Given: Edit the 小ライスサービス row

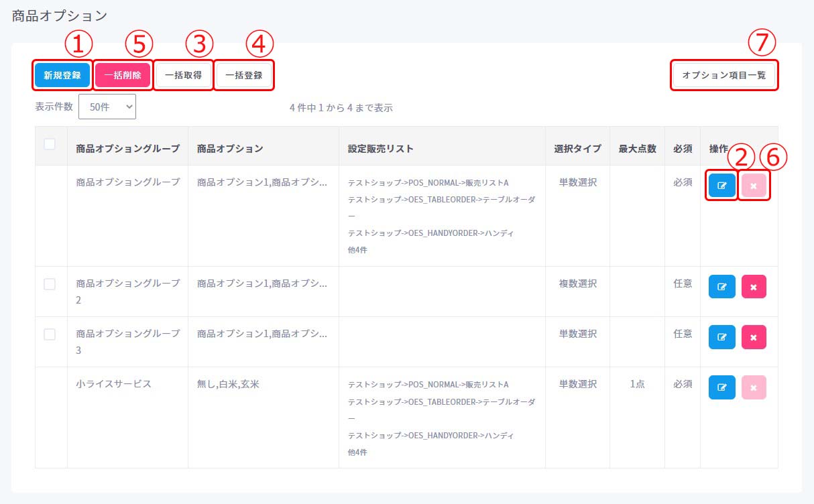Looking at the screenshot, I should (x=722, y=387).
